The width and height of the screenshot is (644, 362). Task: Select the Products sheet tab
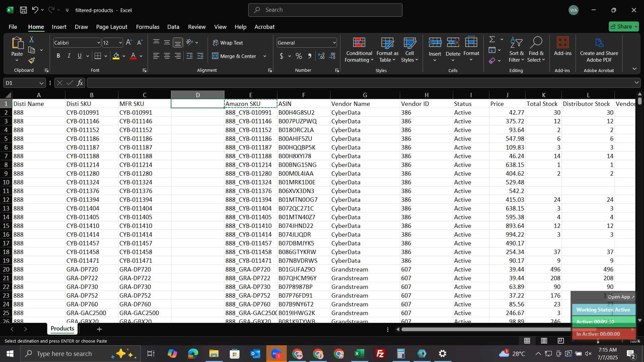click(62, 328)
